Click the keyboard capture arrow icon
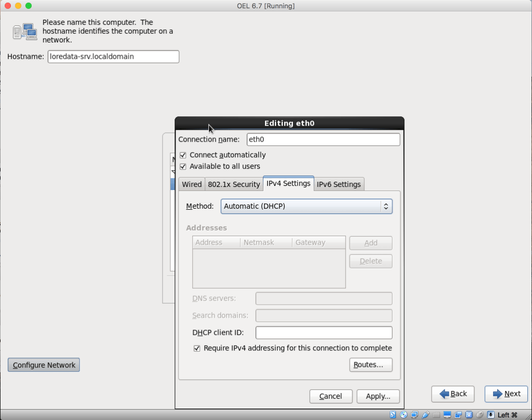 pyautogui.click(x=490, y=415)
